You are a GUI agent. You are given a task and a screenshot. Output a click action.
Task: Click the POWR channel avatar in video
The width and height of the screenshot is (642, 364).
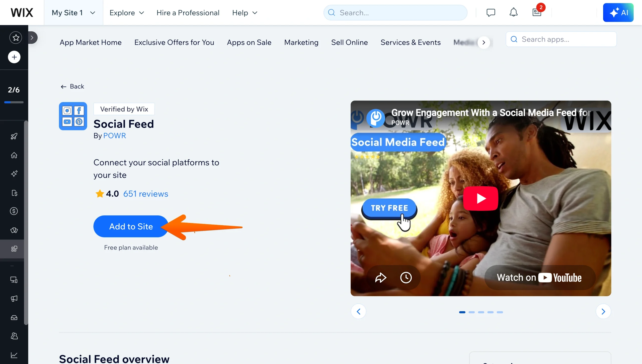375,118
